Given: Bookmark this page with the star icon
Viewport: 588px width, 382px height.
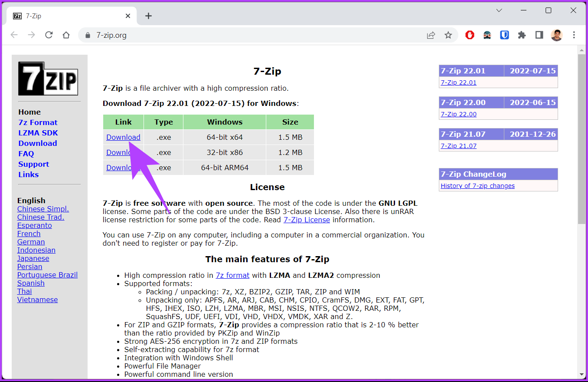Looking at the screenshot, I should click(448, 35).
